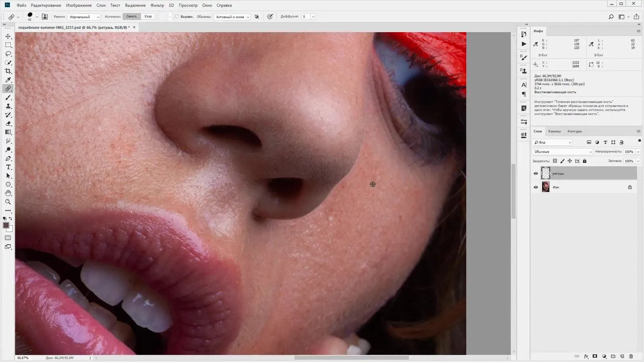The width and height of the screenshot is (644, 362).
Task: Switch to the Контуры tab
Action: click(x=575, y=131)
